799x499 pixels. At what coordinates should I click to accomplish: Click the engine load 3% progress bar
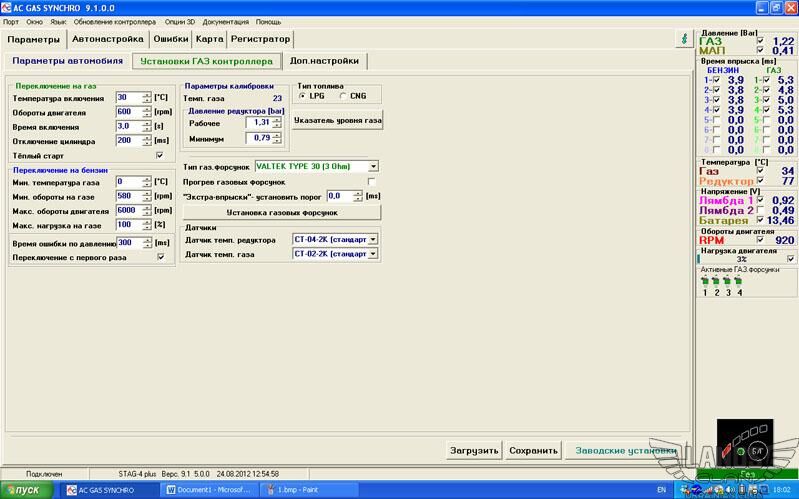click(x=741, y=258)
